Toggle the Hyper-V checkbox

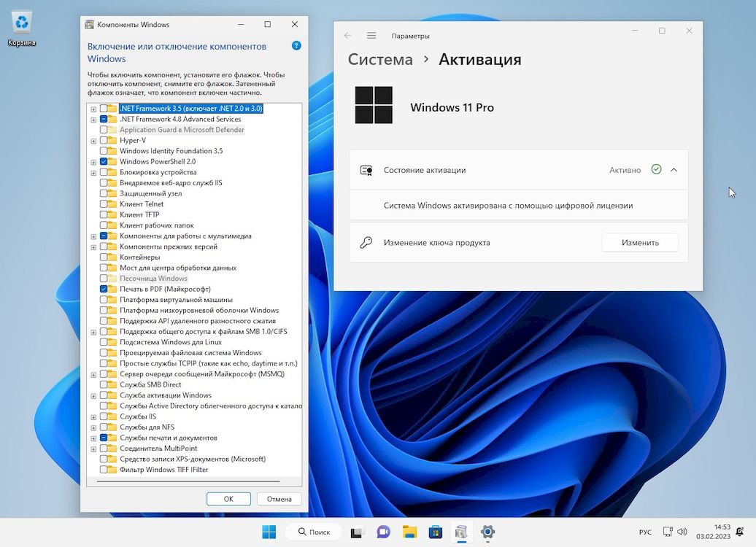(x=104, y=140)
